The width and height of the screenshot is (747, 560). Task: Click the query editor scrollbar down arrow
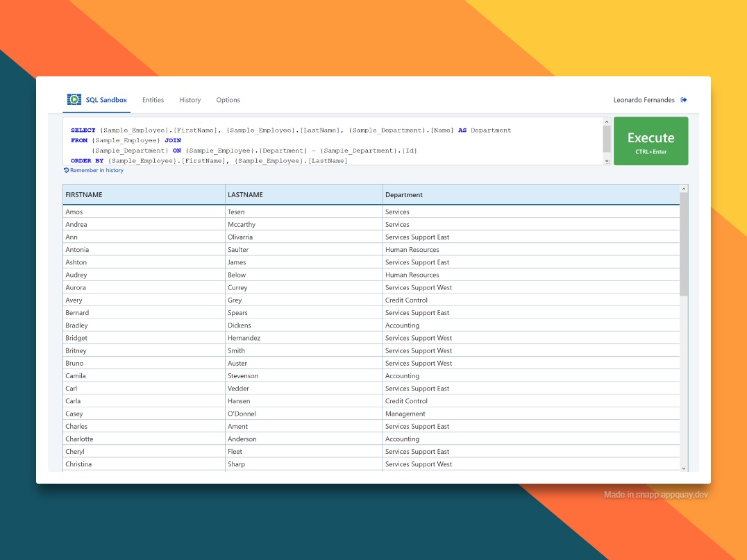pos(605,159)
